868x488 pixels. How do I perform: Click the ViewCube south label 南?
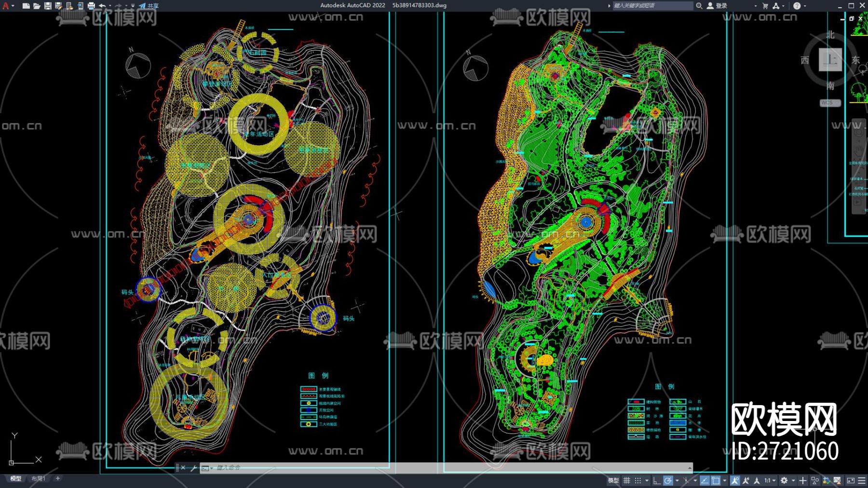pos(830,86)
